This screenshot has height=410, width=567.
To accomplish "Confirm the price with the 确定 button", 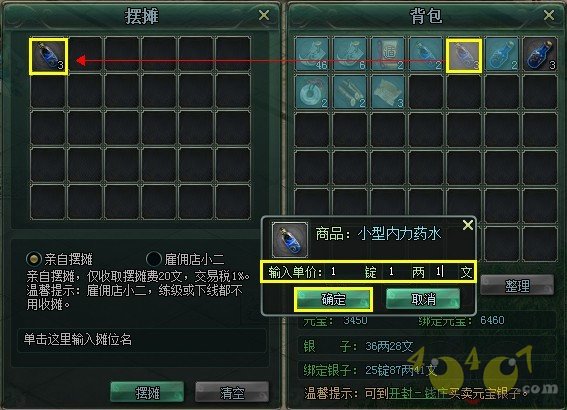I will (x=333, y=299).
